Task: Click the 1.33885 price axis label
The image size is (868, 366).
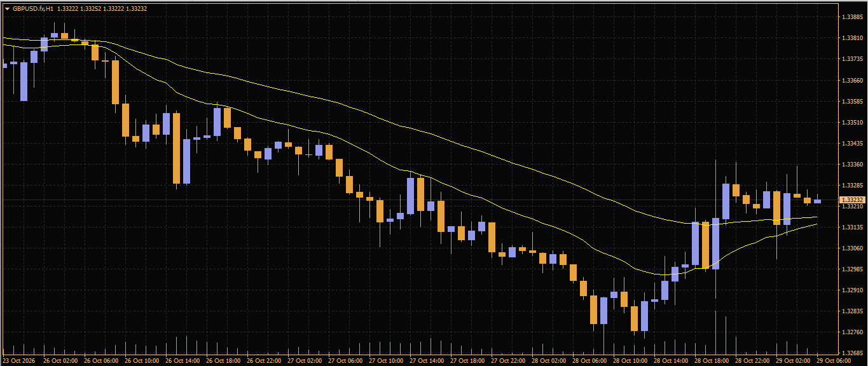Action: [x=851, y=17]
